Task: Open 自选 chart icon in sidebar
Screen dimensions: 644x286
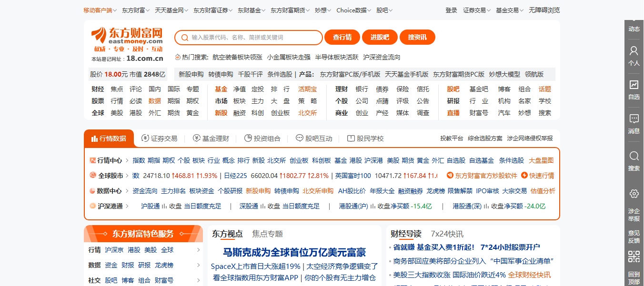Action: click(x=634, y=85)
